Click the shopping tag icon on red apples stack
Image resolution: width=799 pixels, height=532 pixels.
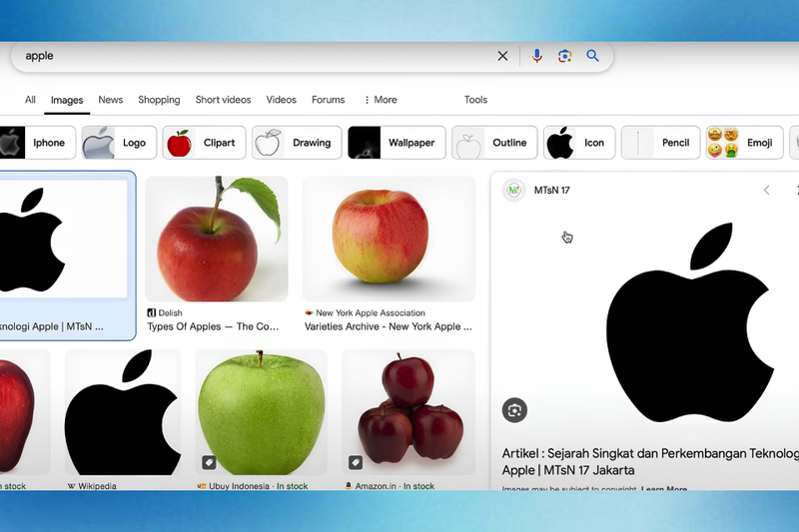click(x=356, y=462)
